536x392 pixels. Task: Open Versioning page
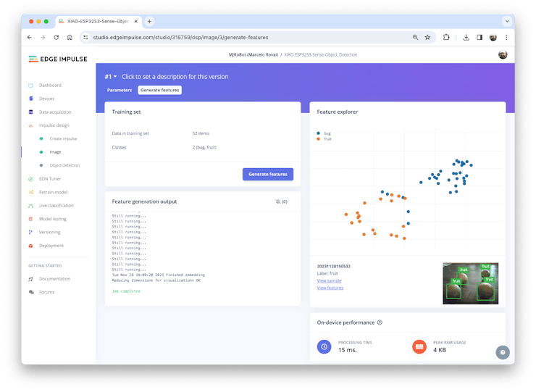[49, 232]
